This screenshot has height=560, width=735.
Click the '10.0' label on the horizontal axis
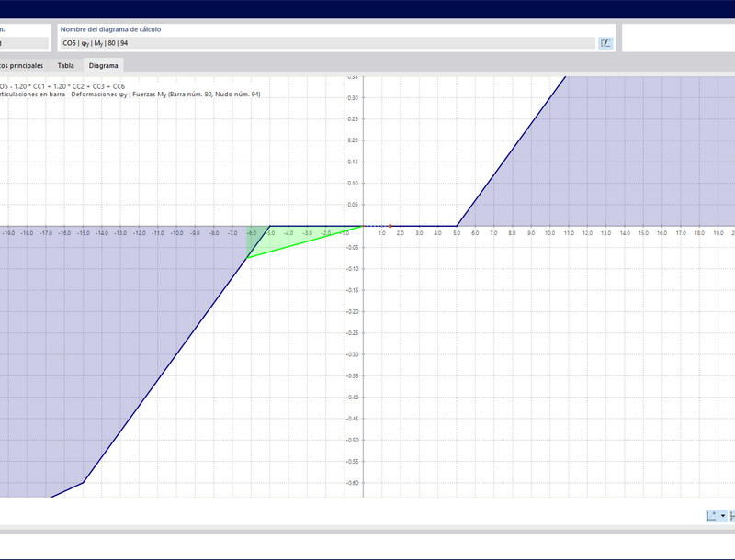point(549,232)
